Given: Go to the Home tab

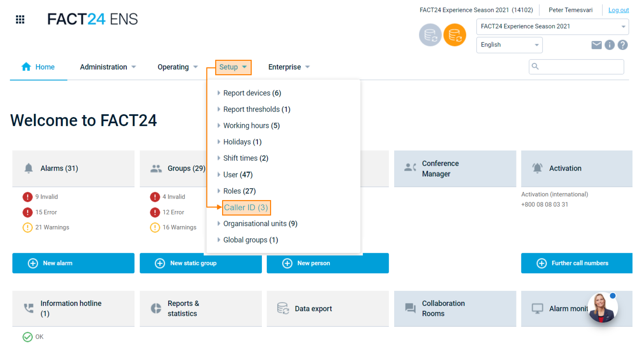Looking at the screenshot, I should click(x=38, y=67).
